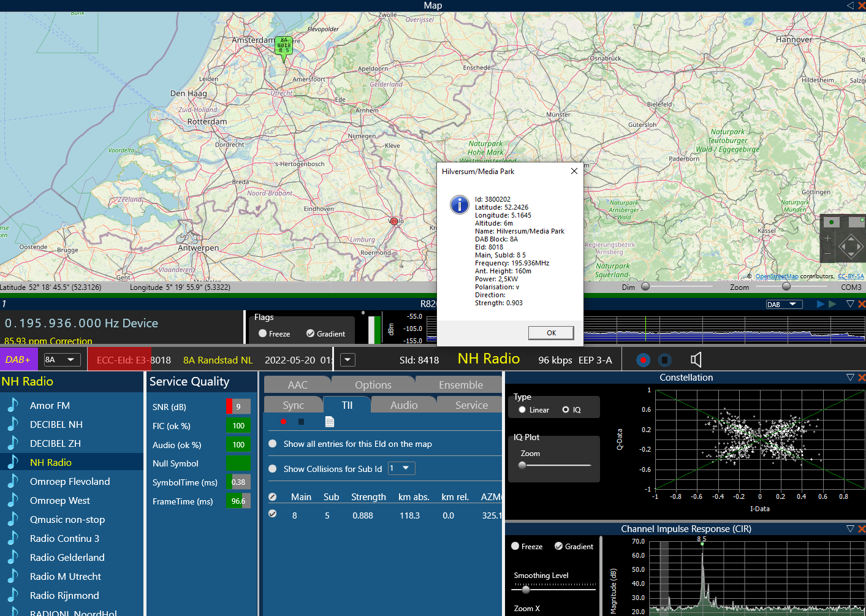Toggle CIR Gradient option
Screen dimensions: 866x616
(558, 546)
